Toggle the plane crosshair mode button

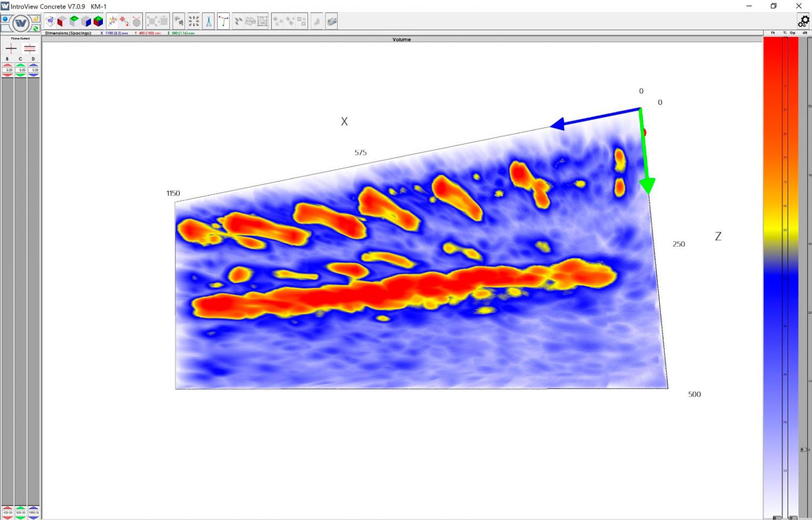(11, 48)
